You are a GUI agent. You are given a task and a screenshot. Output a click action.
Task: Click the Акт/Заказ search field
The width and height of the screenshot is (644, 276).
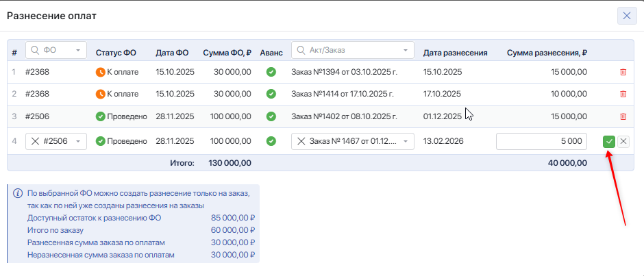point(349,50)
